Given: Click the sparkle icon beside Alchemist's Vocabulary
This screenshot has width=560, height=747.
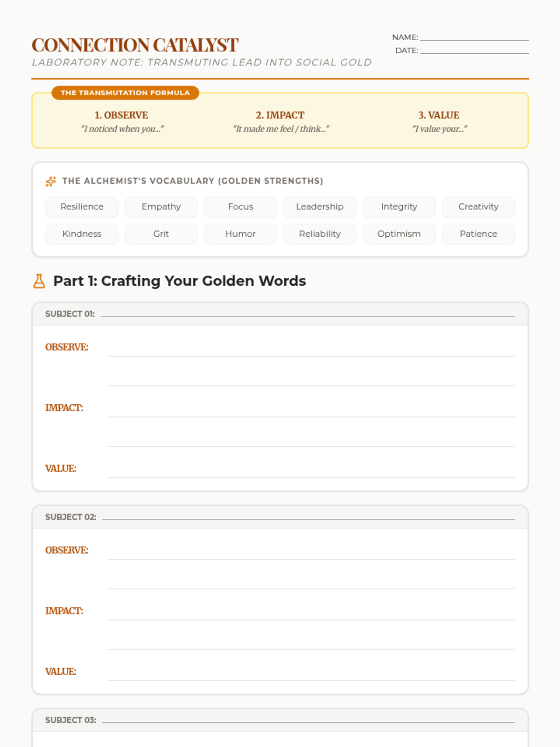Looking at the screenshot, I should 50,181.
